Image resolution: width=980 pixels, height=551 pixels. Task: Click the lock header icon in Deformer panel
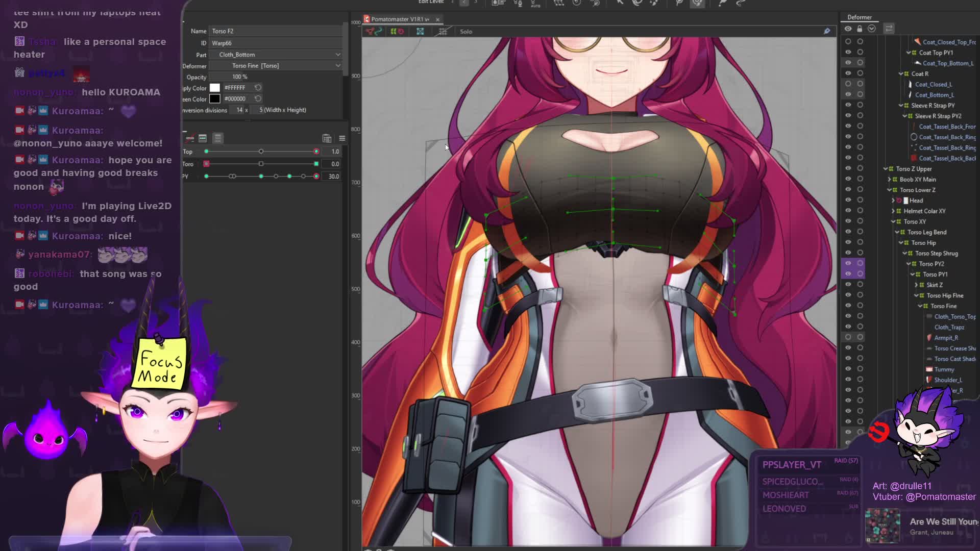(860, 29)
